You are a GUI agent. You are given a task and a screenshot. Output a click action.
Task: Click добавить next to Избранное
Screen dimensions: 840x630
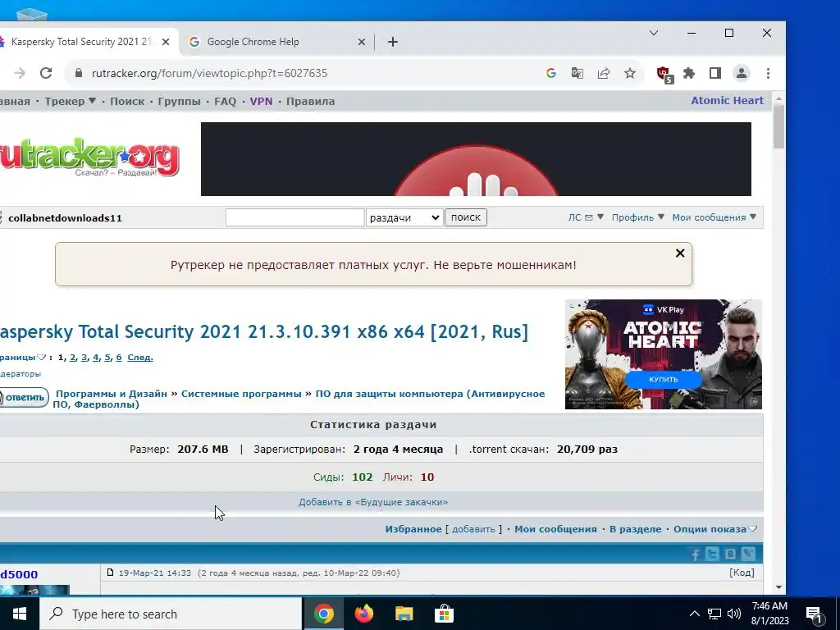click(x=473, y=529)
